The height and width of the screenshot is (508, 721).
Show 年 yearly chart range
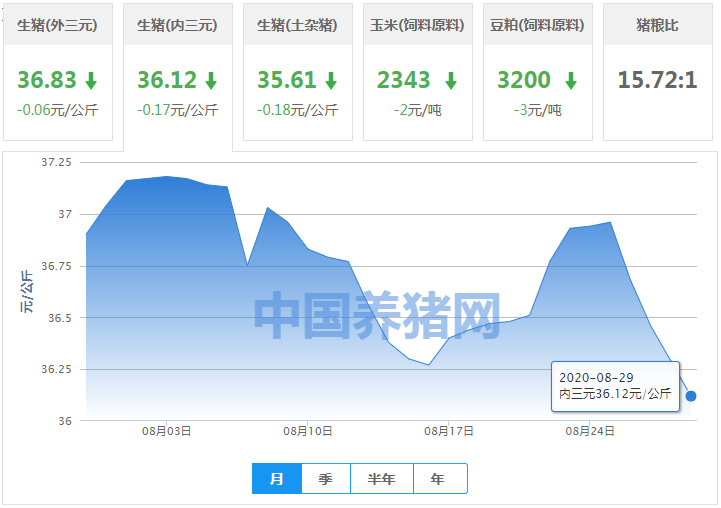439,479
